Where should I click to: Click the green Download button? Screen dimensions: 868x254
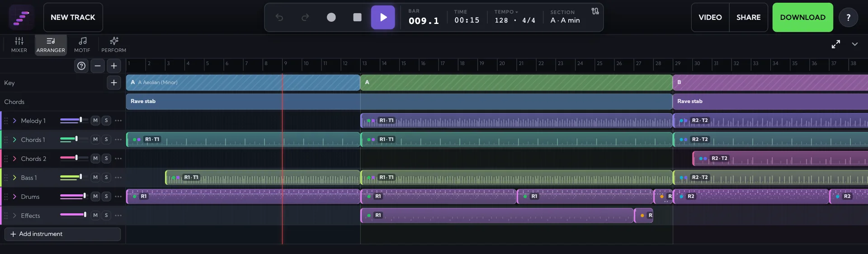coord(803,17)
